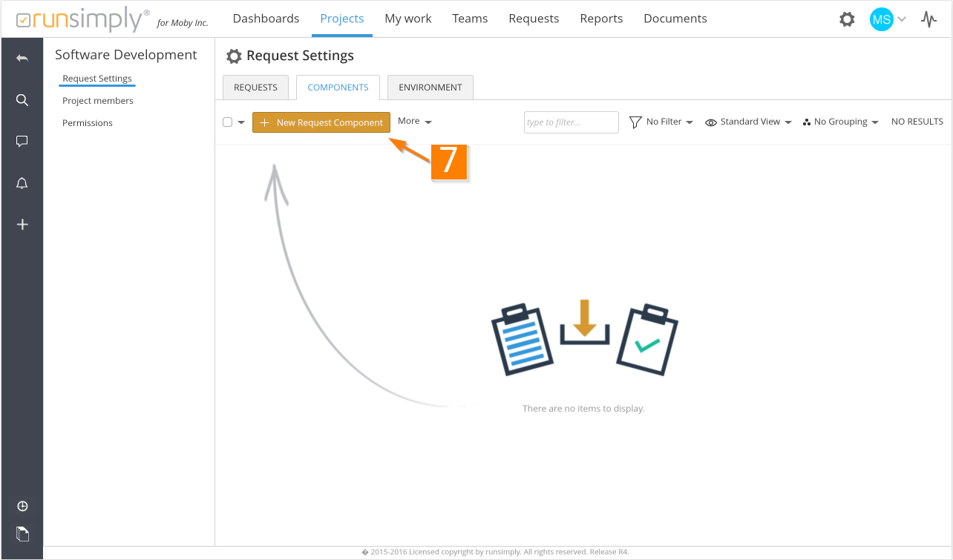Click the plus add icon in sidebar

click(x=22, y=224)
